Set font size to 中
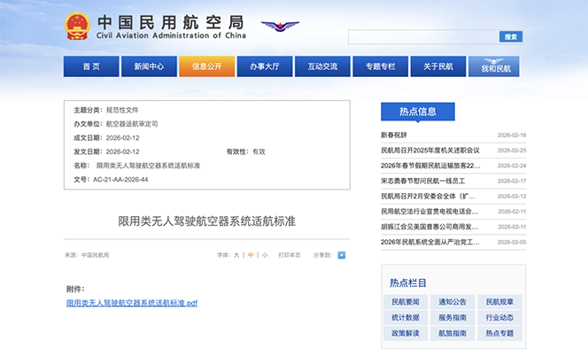Viewport: 588px width, 364px height. click(x=251, y=255)
